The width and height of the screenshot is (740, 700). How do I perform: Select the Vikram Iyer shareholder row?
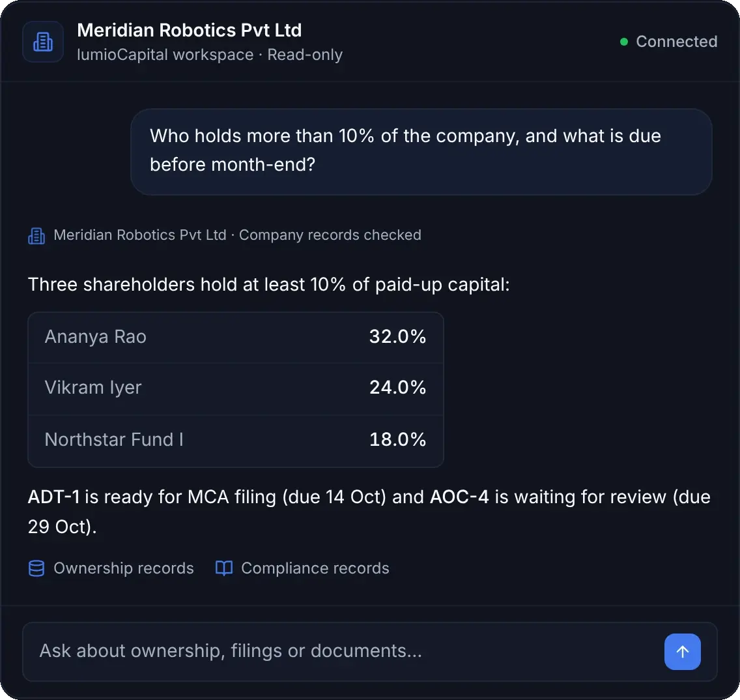click(x=236, y=388)
